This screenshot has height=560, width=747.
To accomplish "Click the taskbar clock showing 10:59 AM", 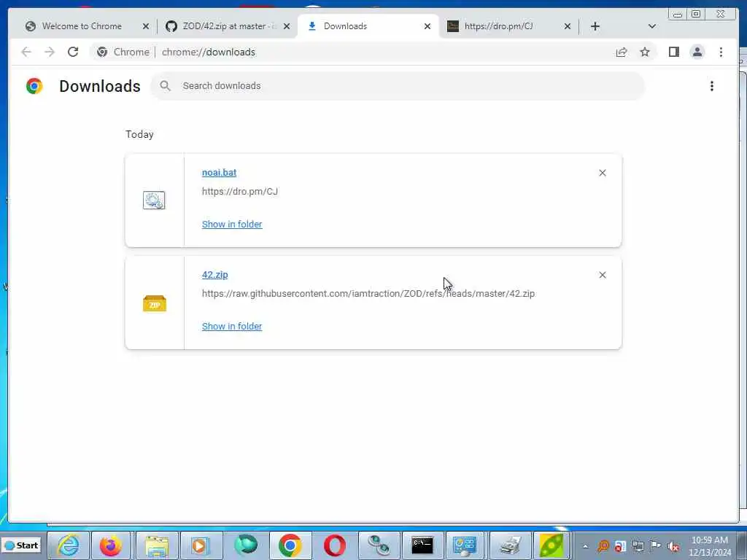I will pyautogui.click(x=710, y=546).
